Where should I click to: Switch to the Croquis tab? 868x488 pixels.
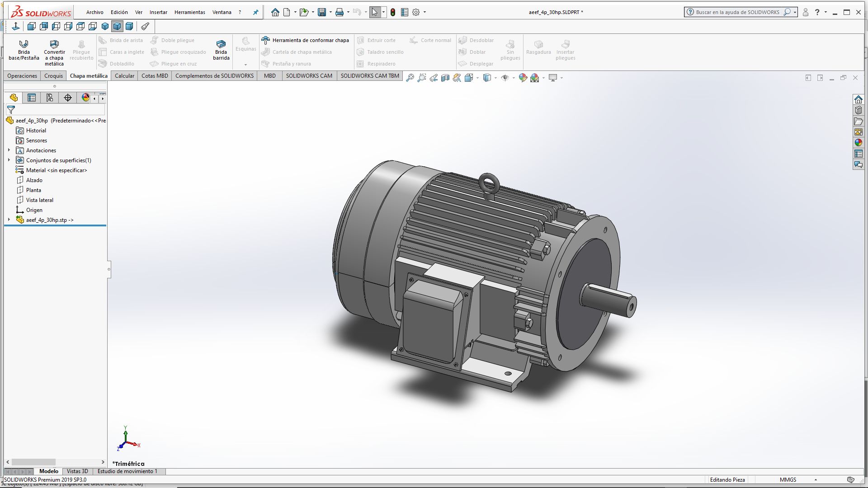53,75
